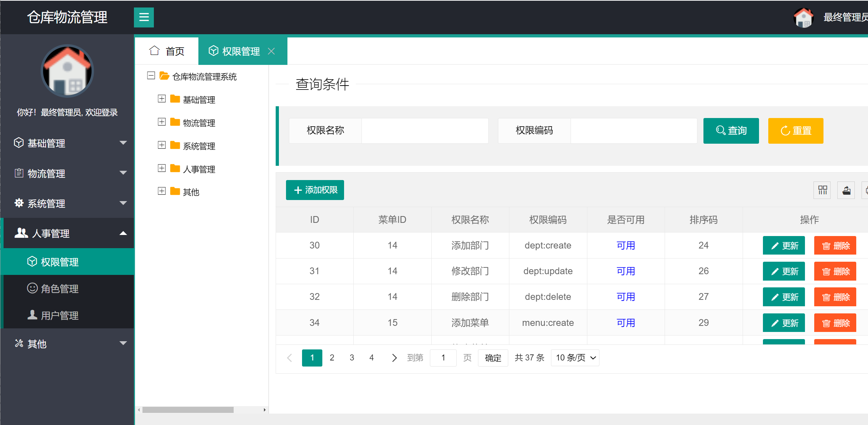Expand the 物流管理 tree node

tap(162, 122)
